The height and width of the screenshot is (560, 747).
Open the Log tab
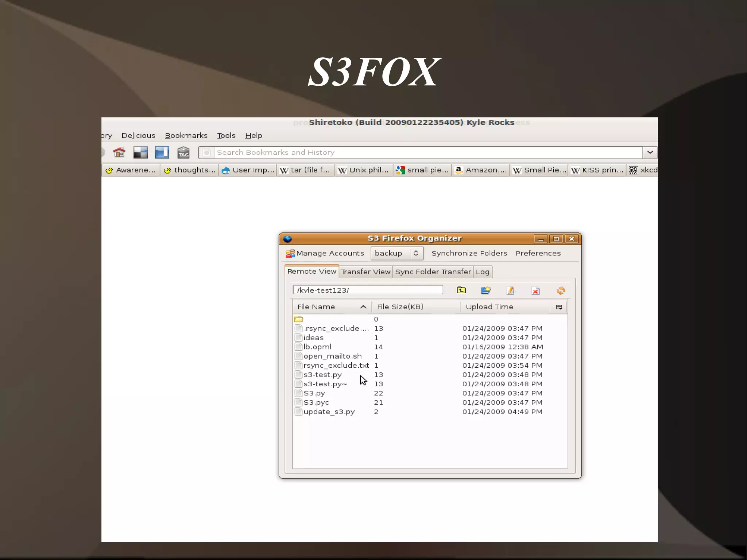click(482, 272)
